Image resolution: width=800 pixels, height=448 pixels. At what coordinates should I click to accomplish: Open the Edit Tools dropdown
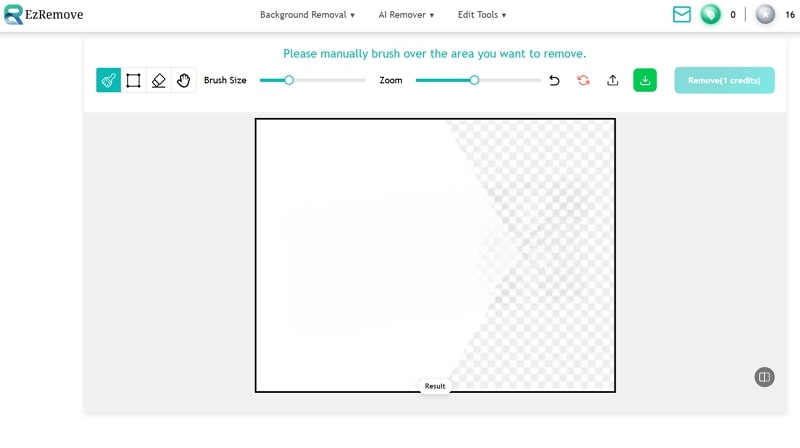tap(482, 15)
